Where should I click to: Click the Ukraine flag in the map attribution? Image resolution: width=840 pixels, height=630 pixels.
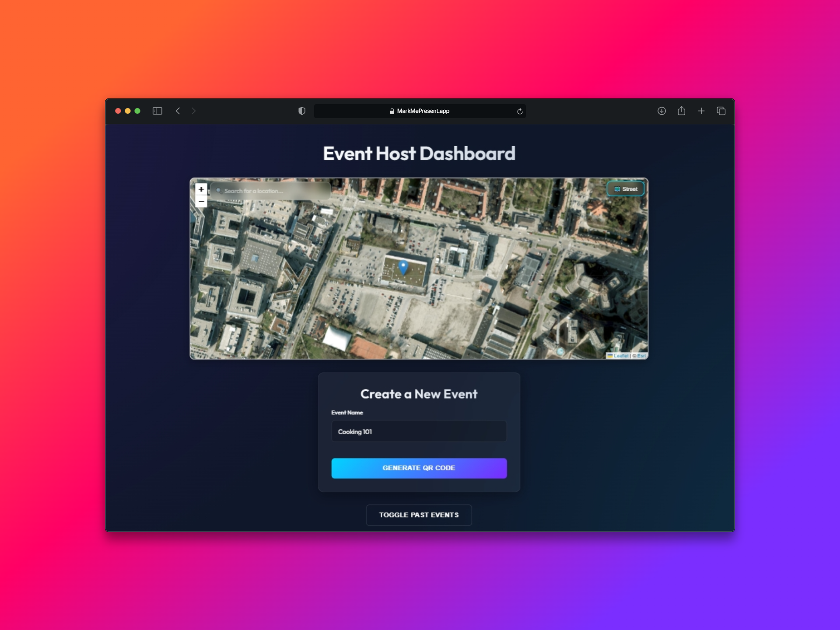tap(610, 356)
